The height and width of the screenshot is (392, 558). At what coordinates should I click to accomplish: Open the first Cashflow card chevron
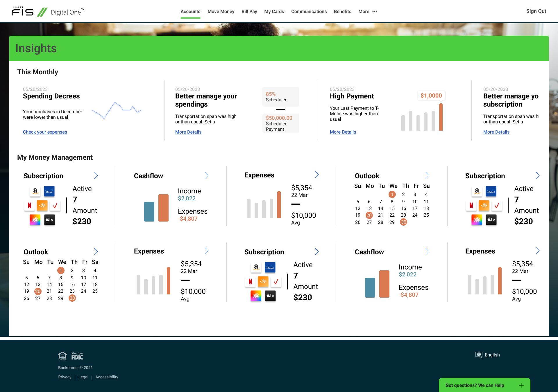[x=206, y=175]
